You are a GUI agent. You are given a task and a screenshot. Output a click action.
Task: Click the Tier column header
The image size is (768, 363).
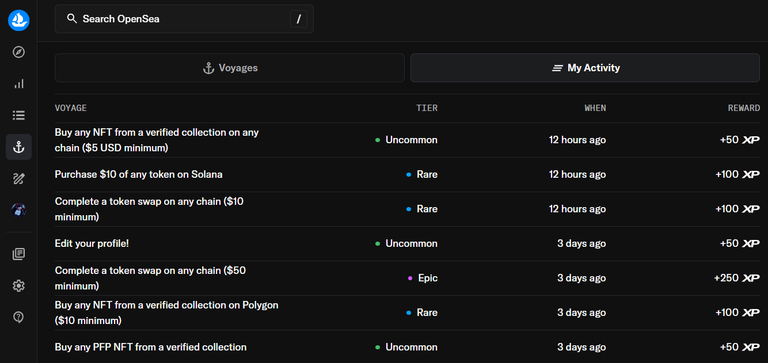pyautogui.click(x=427, y=108)
